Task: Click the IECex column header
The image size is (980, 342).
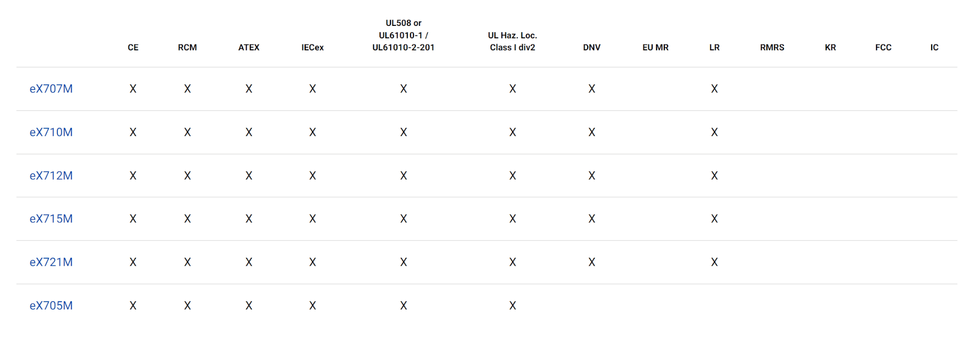Action: [x=312, y=47]
